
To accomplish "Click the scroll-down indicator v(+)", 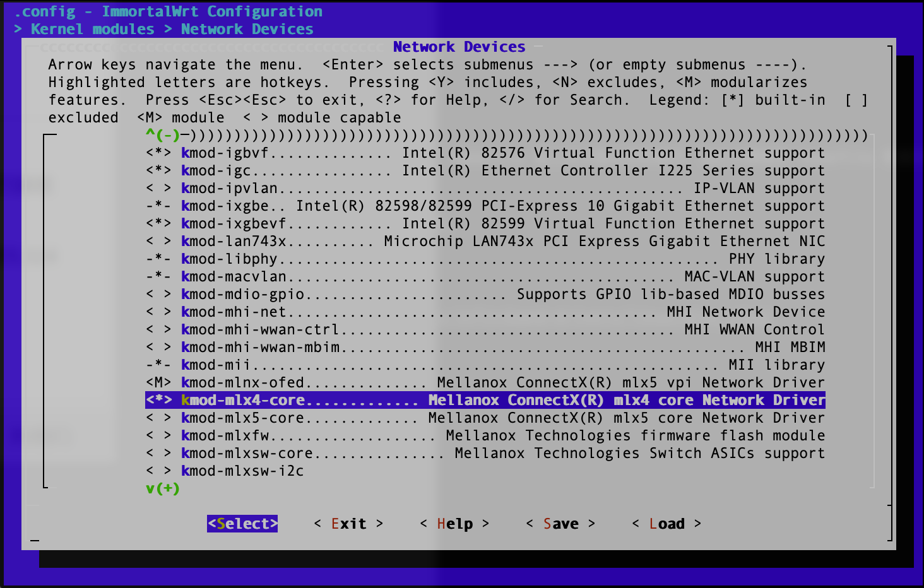I will (163, 488).
